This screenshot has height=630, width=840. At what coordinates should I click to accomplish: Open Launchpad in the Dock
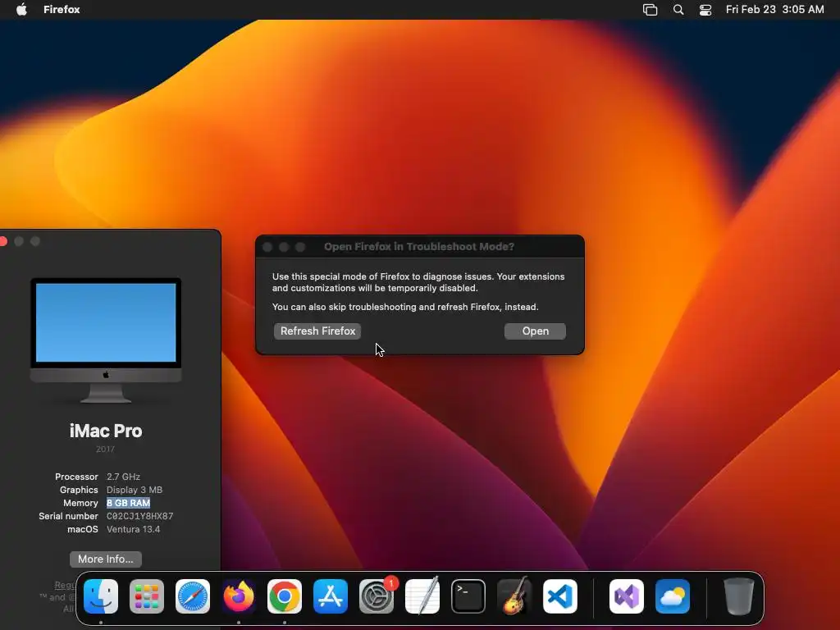147,596
